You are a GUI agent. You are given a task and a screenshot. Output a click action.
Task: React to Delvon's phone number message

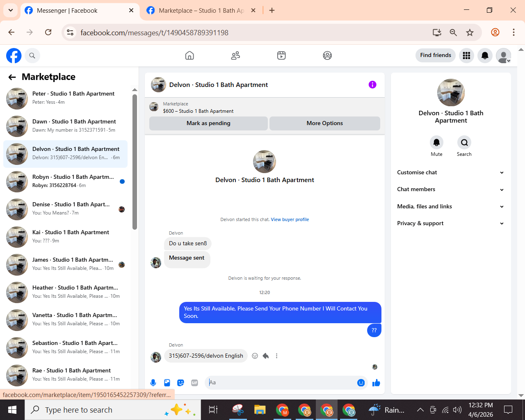coord(255,356)
